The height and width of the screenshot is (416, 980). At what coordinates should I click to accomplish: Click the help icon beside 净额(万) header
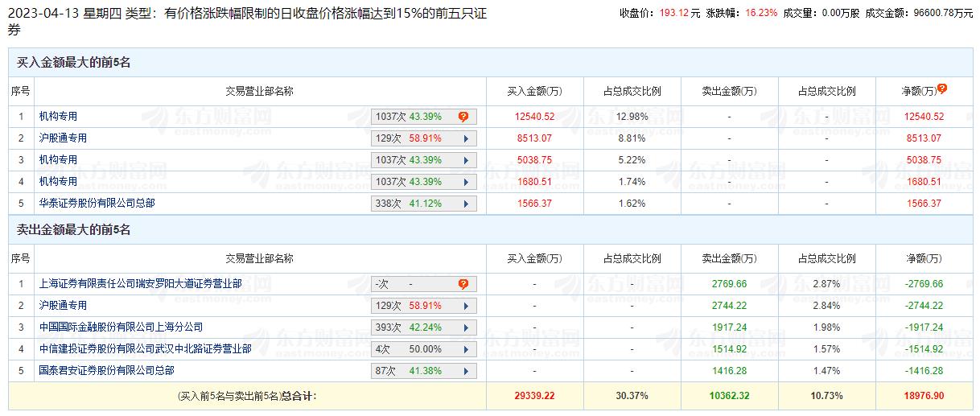942,89
